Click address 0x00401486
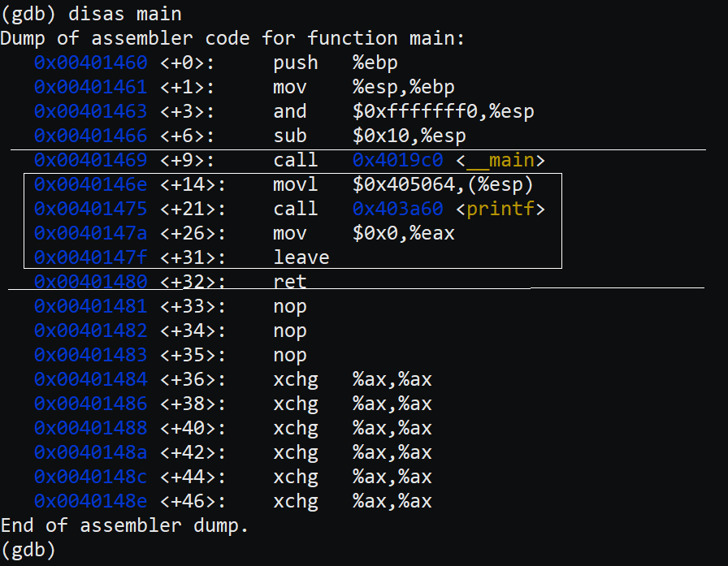Viewport: 728px width, 566px height. click(x=90, y=404)
